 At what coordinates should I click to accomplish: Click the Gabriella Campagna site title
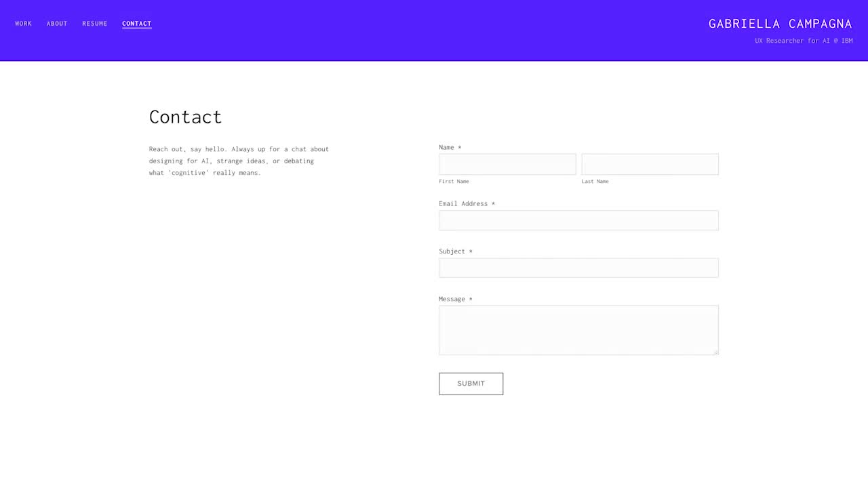pyautogui.click(x=780, y=24)
